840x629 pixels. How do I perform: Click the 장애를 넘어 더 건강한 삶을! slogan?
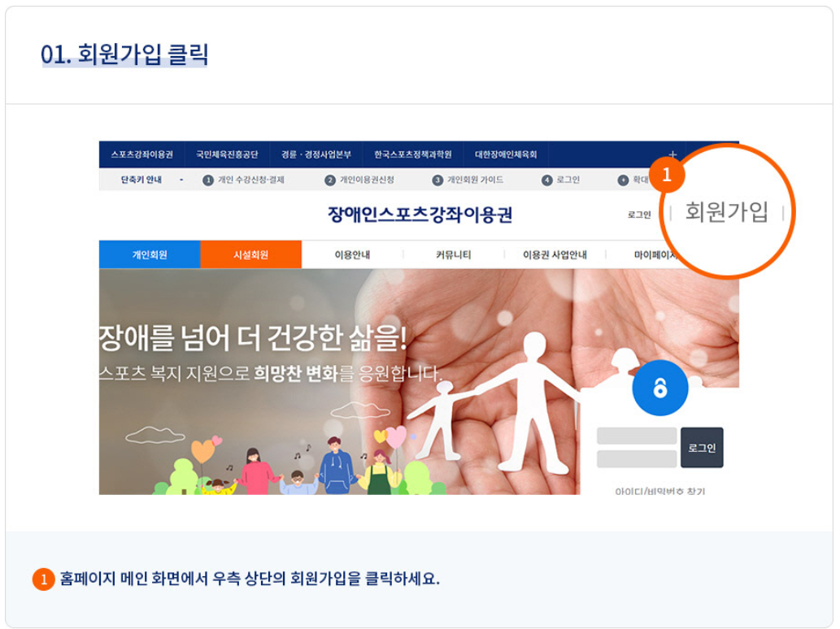coord(253,338)
